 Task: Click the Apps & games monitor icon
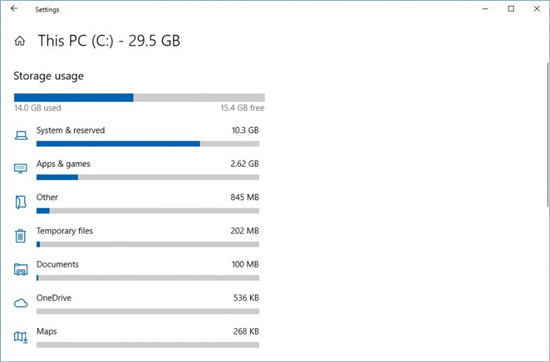coord(21,168)
